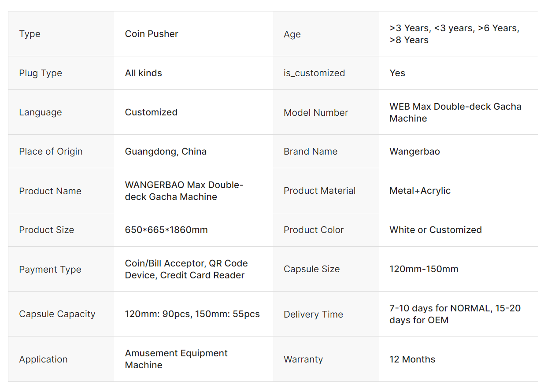555x392 pixels.
Task: Select the "12 Months" warranty value
Action: click(412, 359)
